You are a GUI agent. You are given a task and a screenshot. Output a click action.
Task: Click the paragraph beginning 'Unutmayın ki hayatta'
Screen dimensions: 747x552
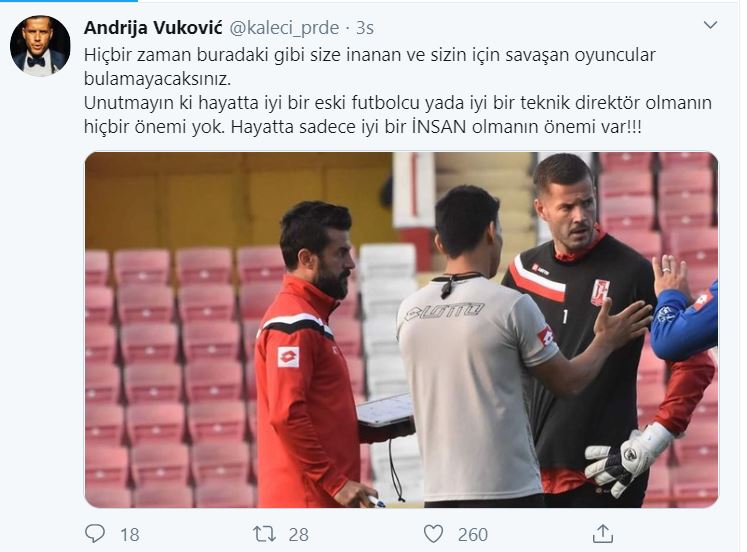pyautogui.click(x=398, y=115)
